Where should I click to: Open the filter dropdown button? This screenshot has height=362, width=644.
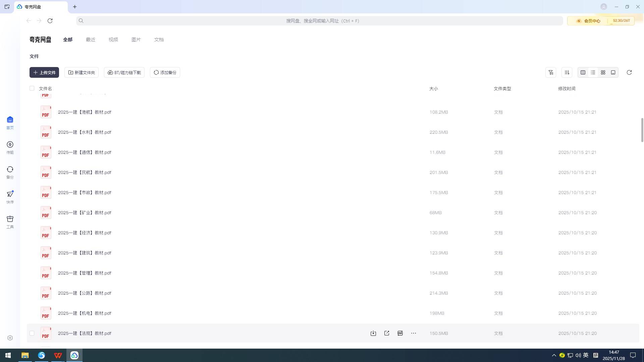click(550, 72)
